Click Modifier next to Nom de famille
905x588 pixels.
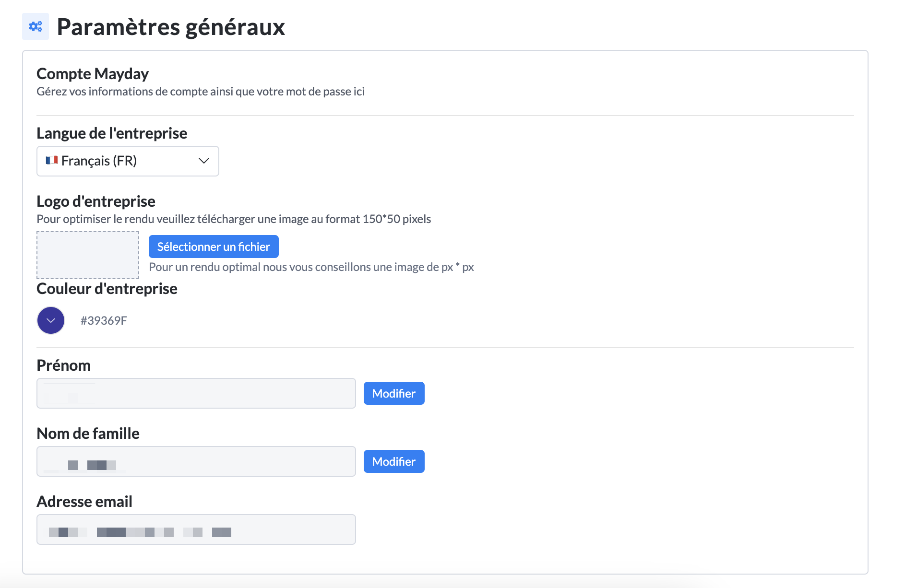click(x=393, y=461)
